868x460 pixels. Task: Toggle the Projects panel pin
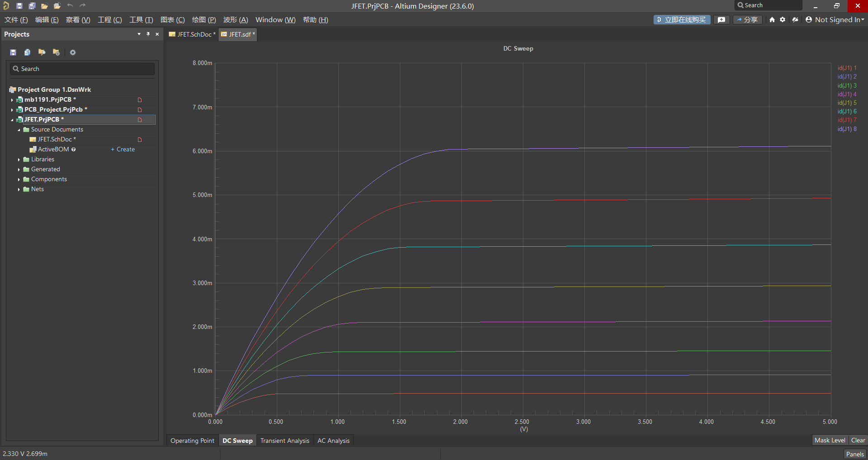(x=148, y=34)
